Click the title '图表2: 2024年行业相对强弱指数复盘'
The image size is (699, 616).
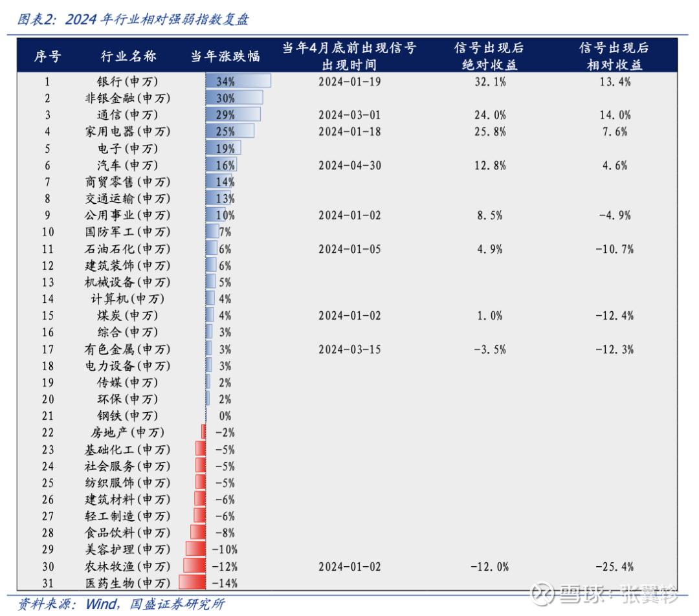[133, 19]
